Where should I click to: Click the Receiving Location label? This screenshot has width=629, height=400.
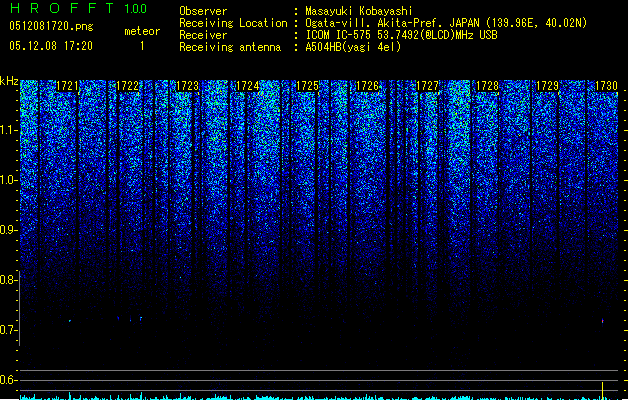(x=233, y=23)
